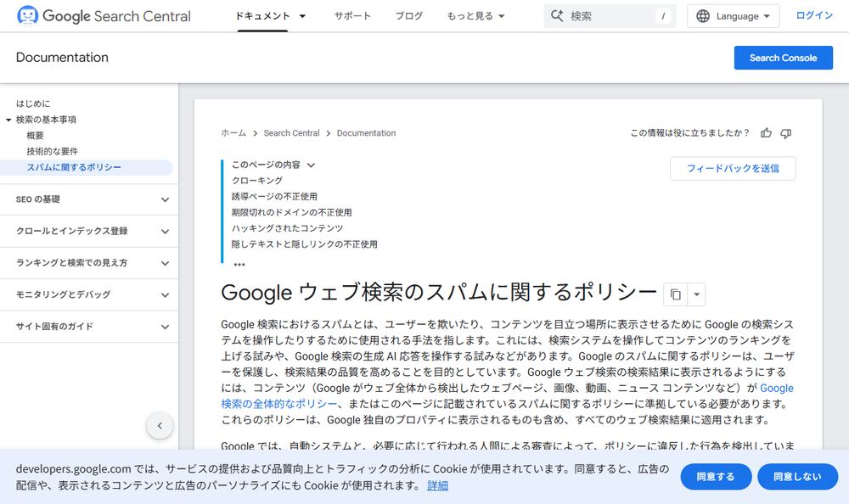Jump to クローキング section
This screenshot has height=504, width=849.
(257, 180)
